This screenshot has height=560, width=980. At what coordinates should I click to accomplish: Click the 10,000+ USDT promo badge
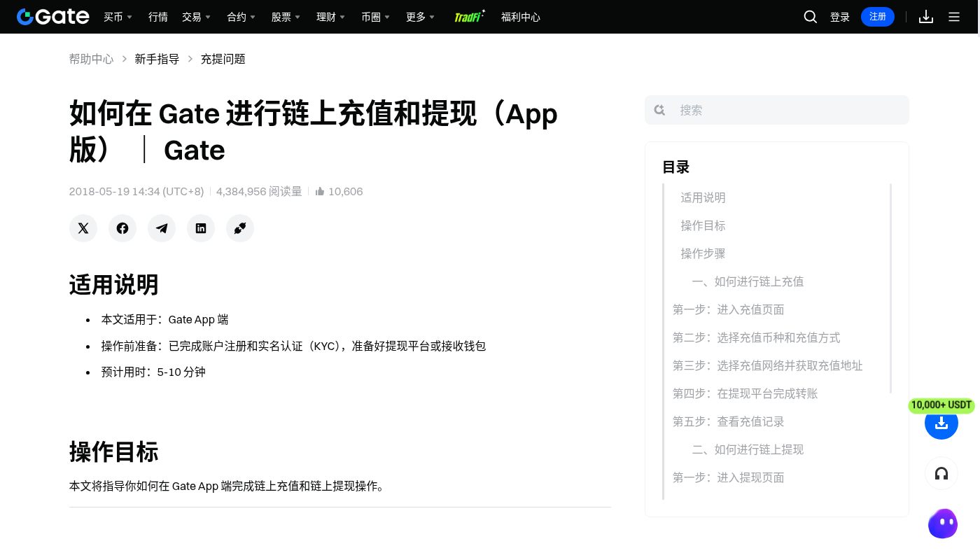[941, 405]
